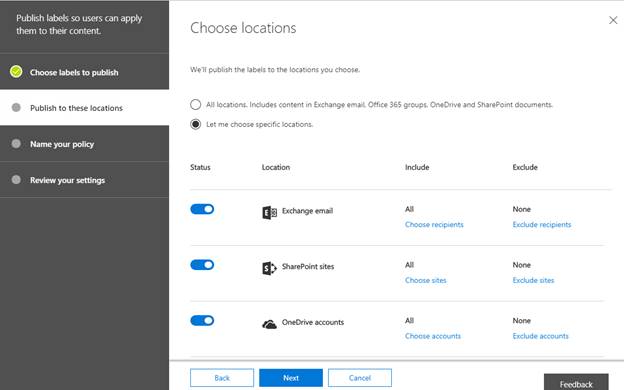Click the Status column header

point(200,167)
